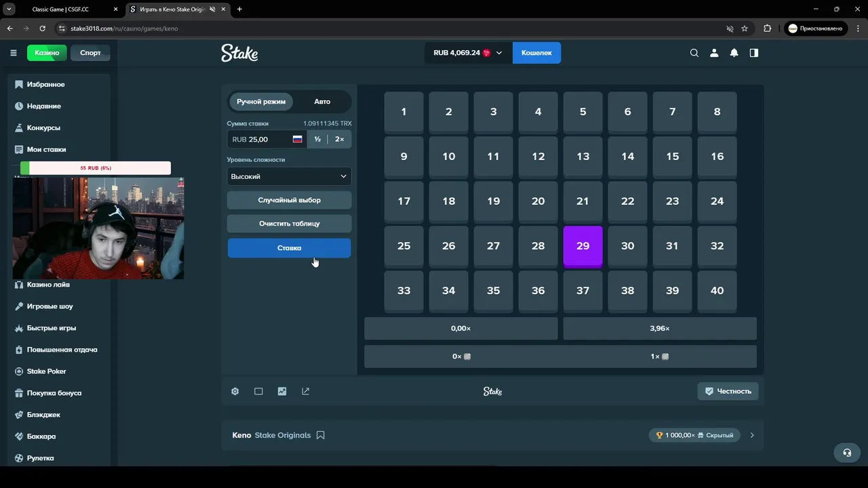This screenshot has width=868, height=488.
Task: Deselect highlighted Keno tile 29
Action: [583, 247]
